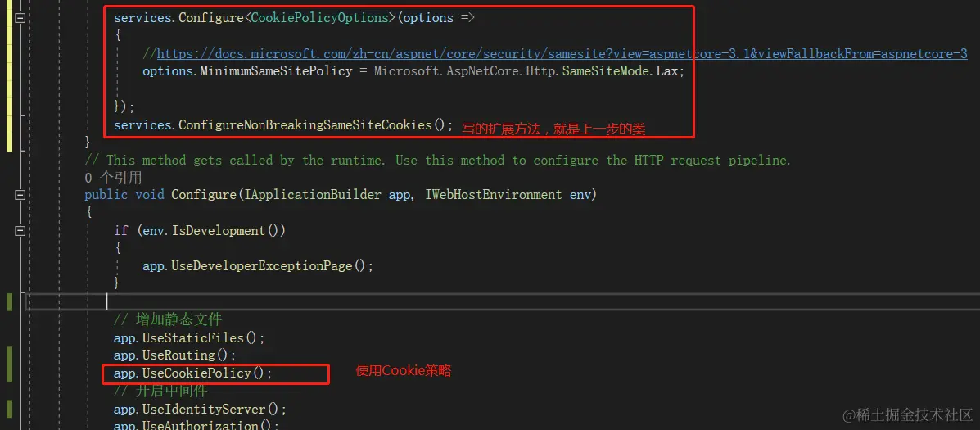Click the "// 开启中间件" comment
980x430 pixels.
click(160, 392)
